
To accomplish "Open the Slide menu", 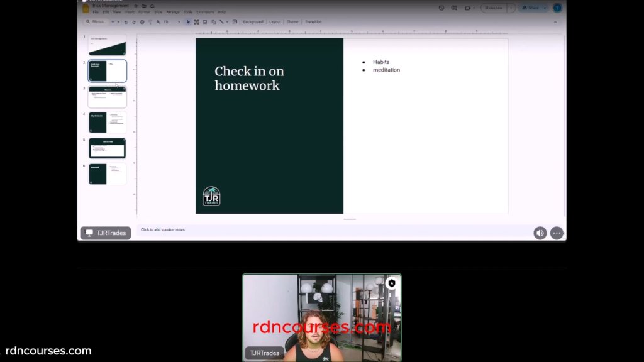I will click(158, 13).
